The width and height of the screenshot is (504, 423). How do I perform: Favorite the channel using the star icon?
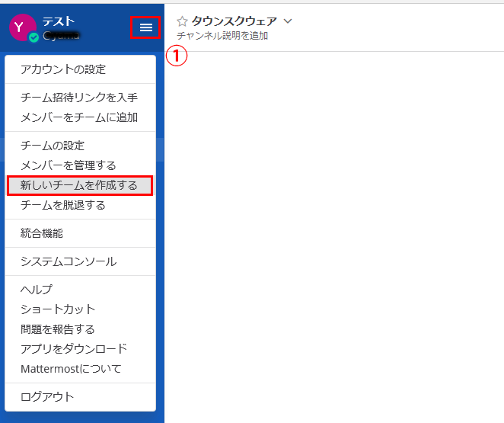point(182,21)
